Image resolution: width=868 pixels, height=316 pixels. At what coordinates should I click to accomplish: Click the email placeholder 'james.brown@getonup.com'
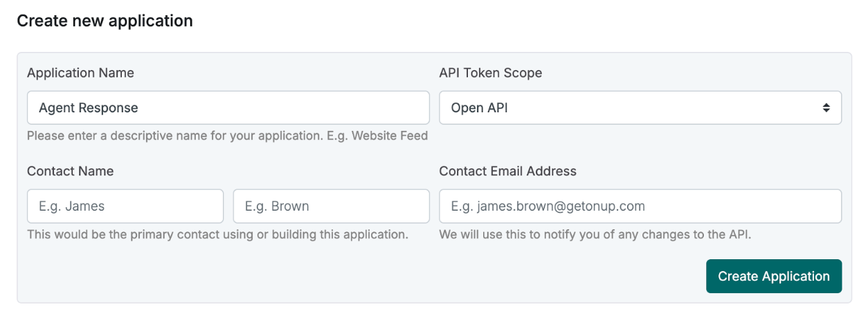coord(561,206)
